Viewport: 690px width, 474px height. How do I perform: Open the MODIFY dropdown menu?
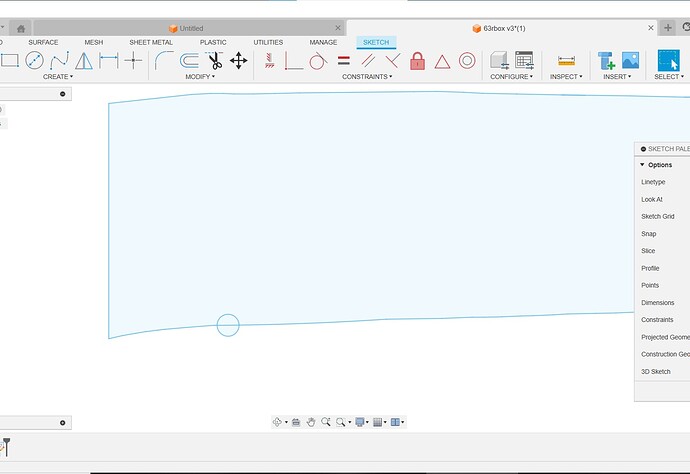200,77
